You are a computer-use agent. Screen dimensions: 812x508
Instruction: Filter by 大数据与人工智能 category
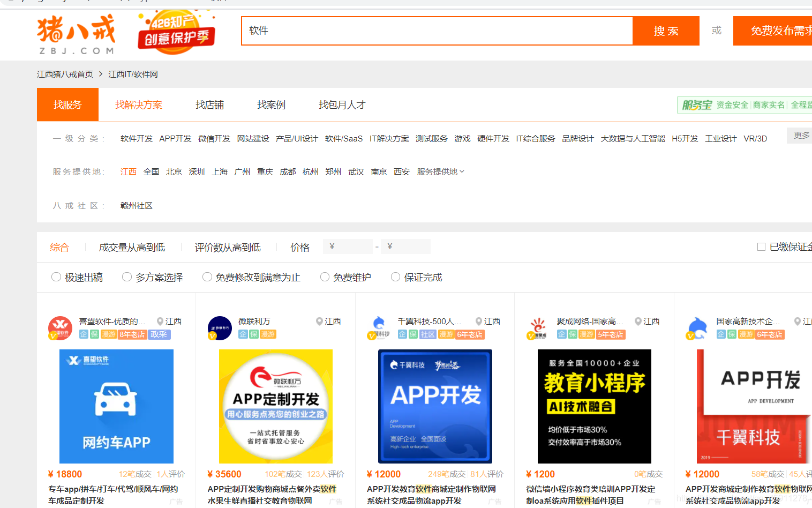[x=633, y=139]
